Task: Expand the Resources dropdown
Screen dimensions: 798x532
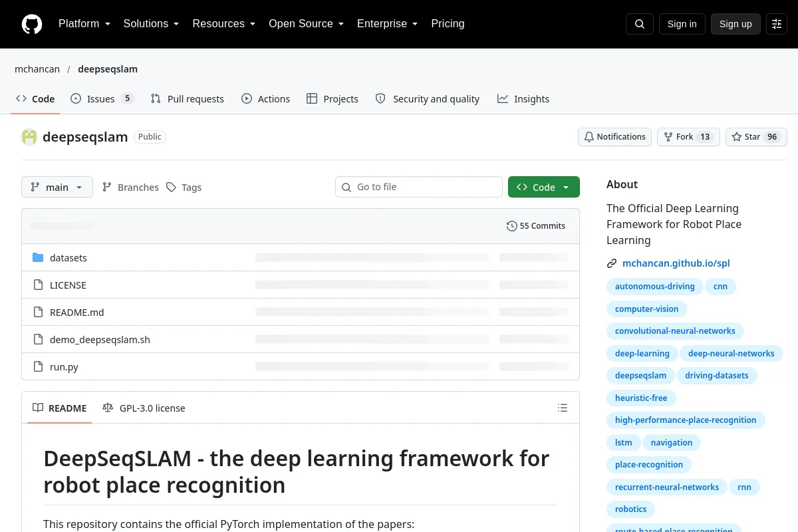Action: pyautogui.click(x=224, y=24)
